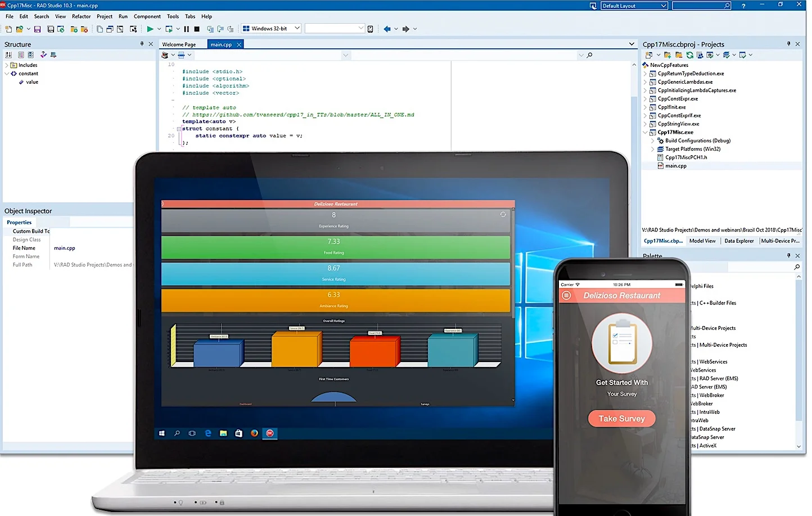This screenshot has width=812, height=516.
Task: Click the Firefox icon on laptop taskbar
Action: 254,433
